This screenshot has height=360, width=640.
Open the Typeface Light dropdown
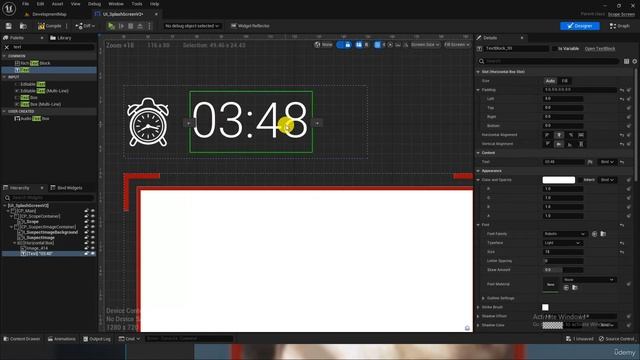(562, 243)
